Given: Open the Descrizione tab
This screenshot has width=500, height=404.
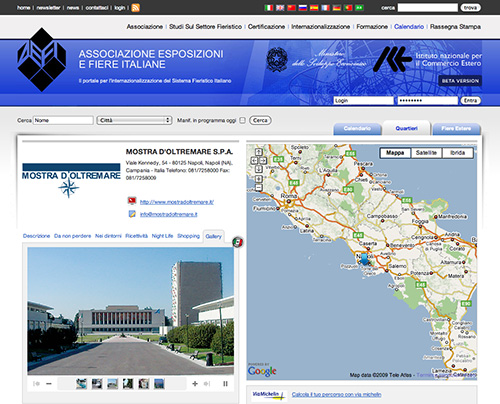Looking at the screenshot, I should click(36, 236).
